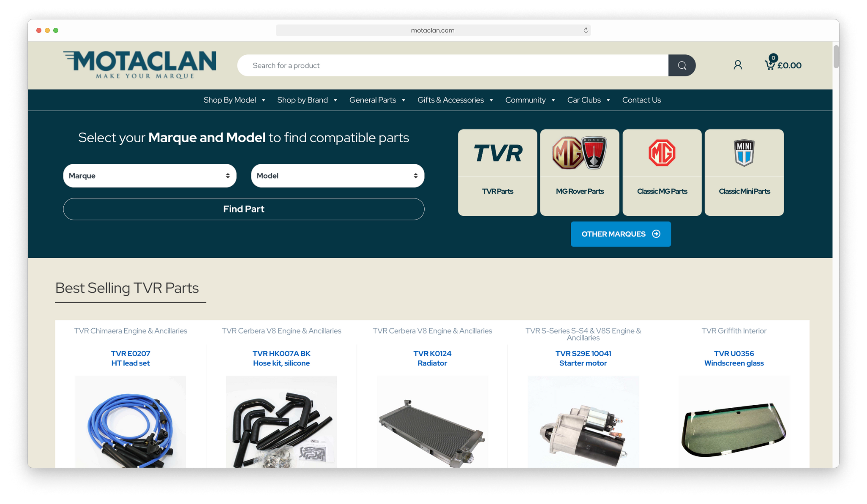Click the Find Part button
Screen dimensions: 867x504
point(243,209)
